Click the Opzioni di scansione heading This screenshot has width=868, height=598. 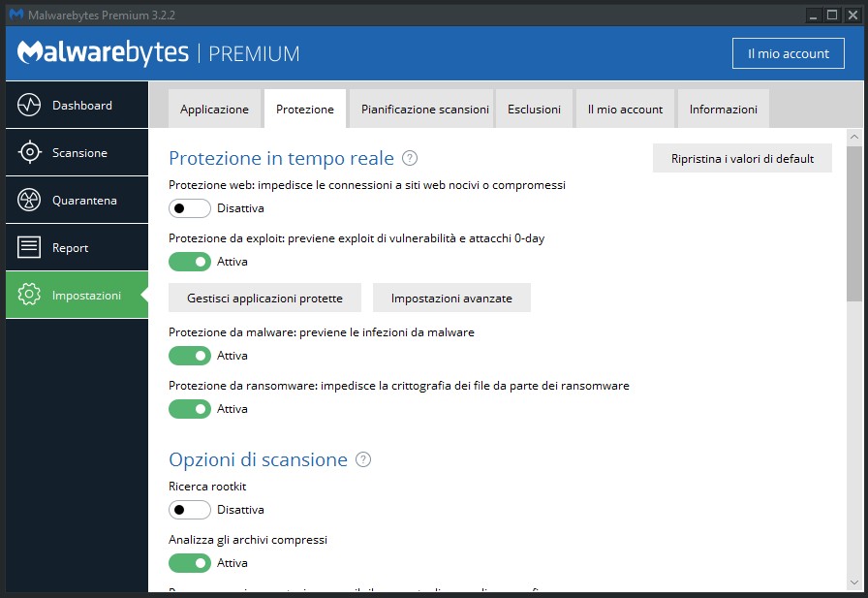(x=258, y=459)
